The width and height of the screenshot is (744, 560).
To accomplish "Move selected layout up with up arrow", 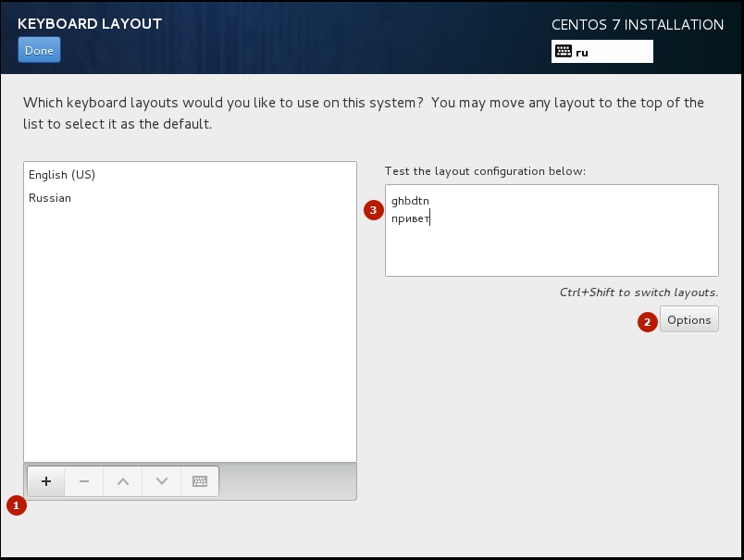I will tap(123, 481).
